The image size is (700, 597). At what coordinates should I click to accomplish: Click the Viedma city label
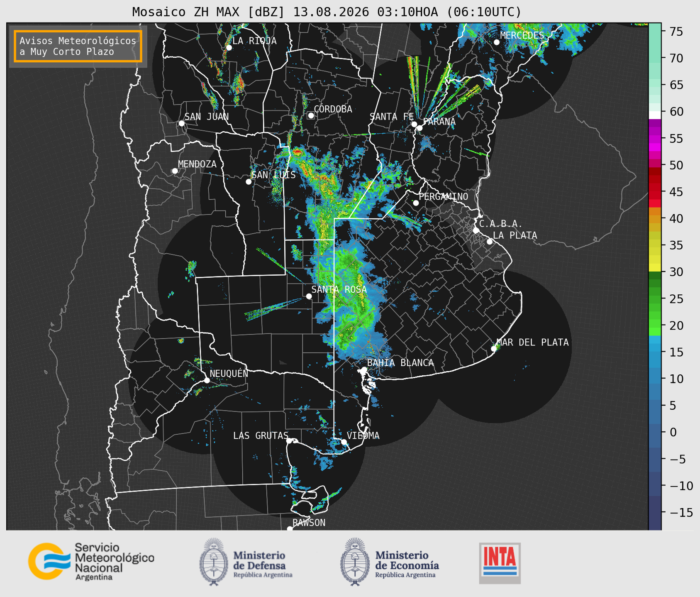(x=363, y=436)
